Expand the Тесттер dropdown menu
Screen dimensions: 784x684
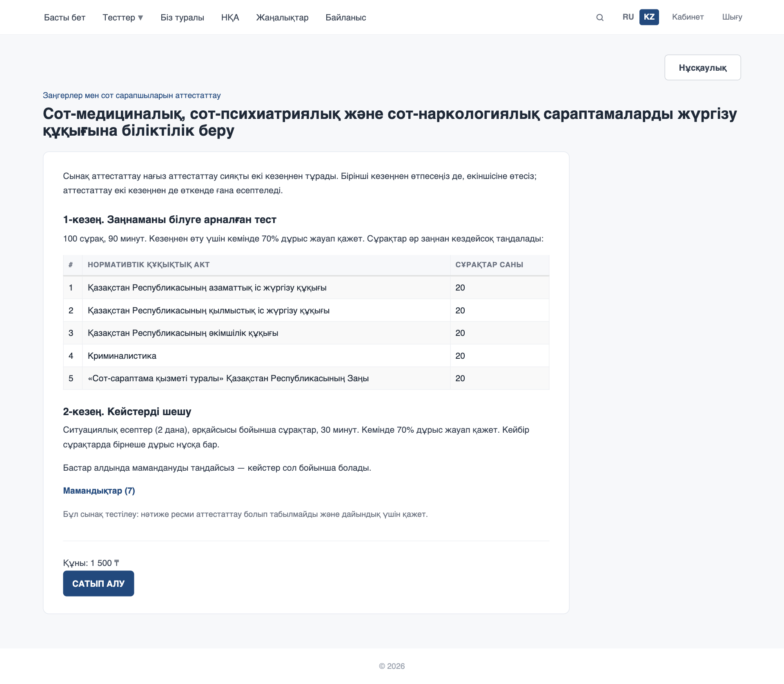point(122,18)
